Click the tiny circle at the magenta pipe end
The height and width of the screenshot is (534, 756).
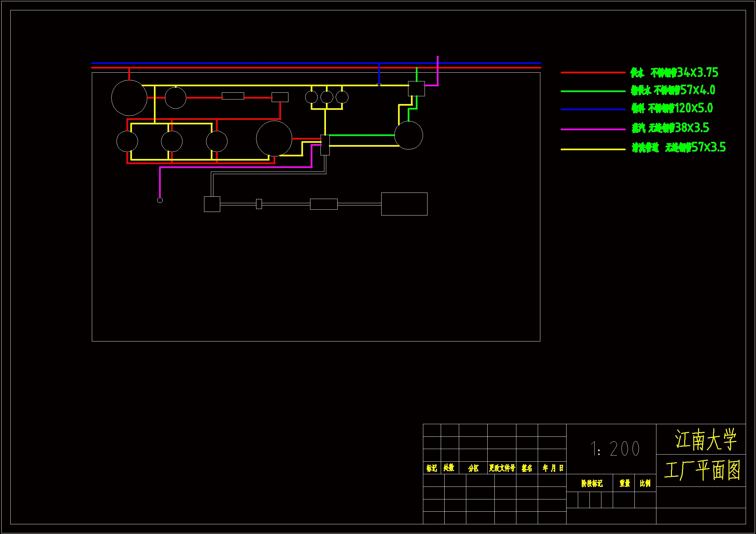pos(160,200)
